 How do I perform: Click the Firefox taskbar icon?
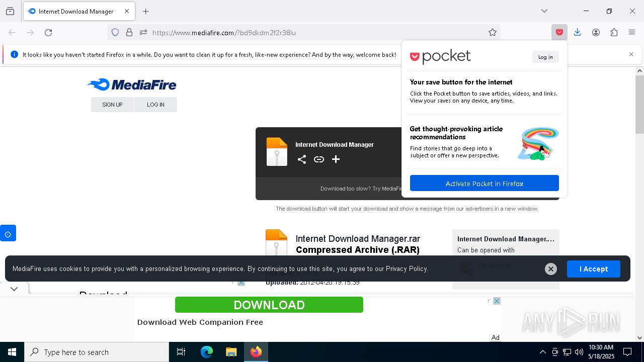256,352
